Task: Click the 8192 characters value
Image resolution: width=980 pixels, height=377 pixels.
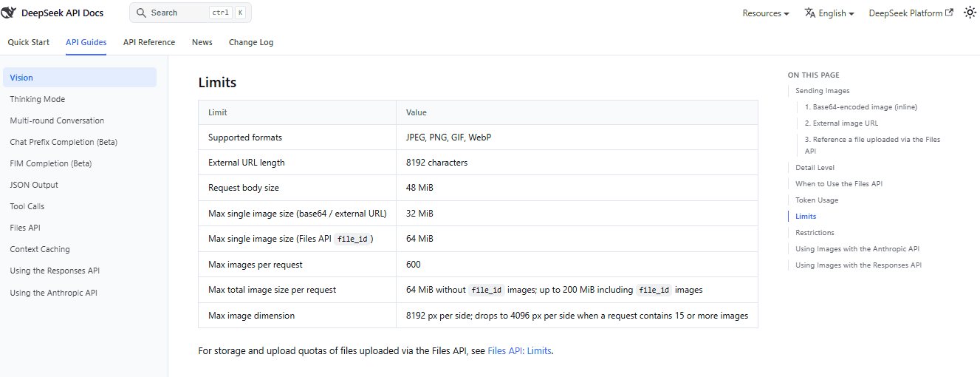Action: [436, 163]
